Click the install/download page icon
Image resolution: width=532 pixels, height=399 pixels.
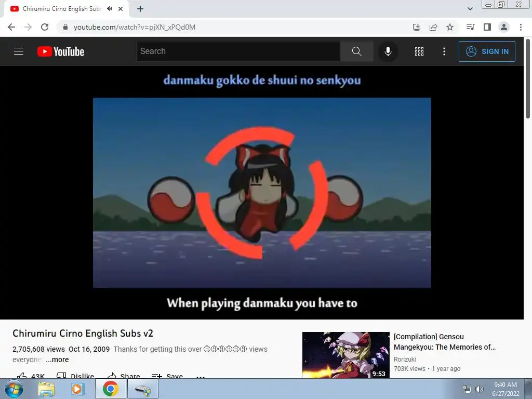417,27
